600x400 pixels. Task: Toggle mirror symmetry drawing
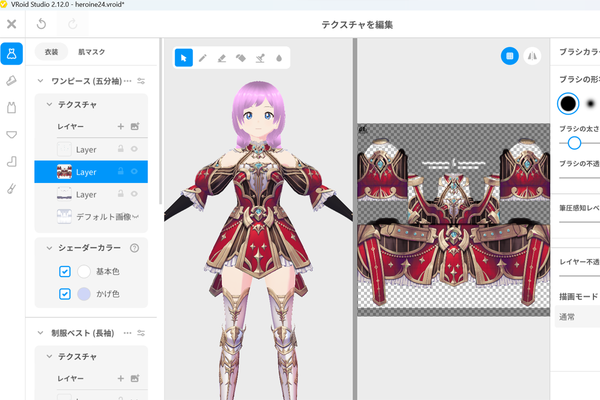click(x=532, y=56)
